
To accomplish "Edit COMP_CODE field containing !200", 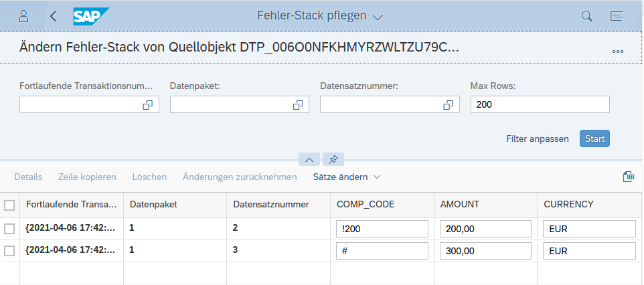I will tap(382, 229).
